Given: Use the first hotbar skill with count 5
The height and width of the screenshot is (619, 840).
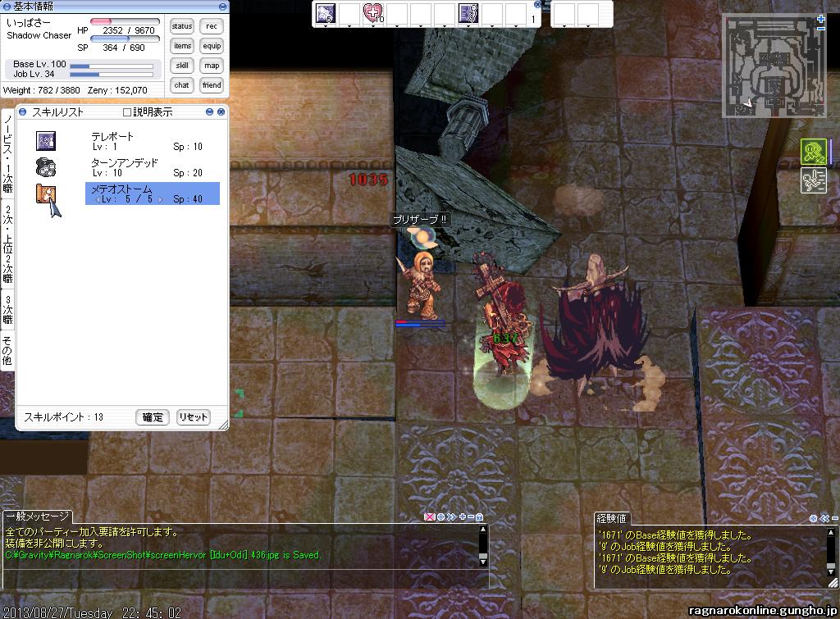Looking at the screenshot, I should [x=325, y=13].
